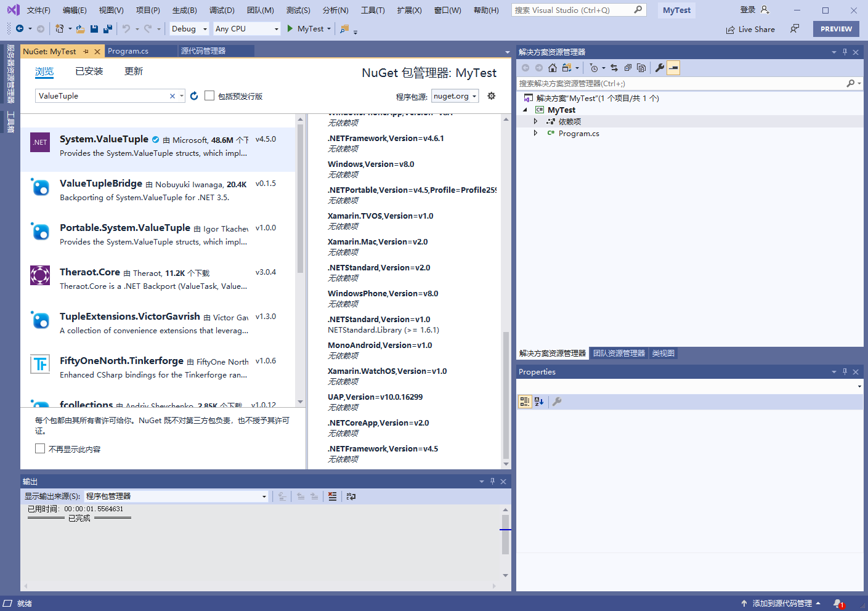The width and height of the screenshot is (868, 611).
Task: Collapse all items in Solution Explorer
Action: point(628,68)
